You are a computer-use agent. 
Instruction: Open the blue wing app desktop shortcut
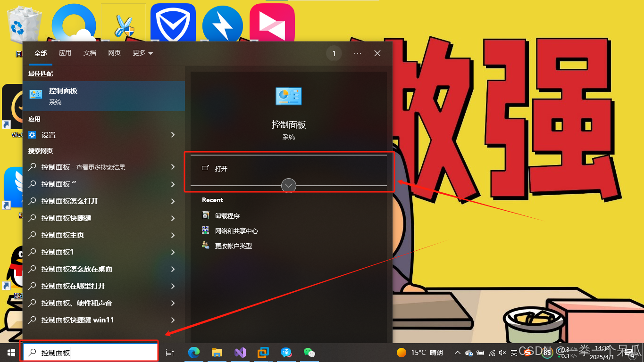pos(13,189)
